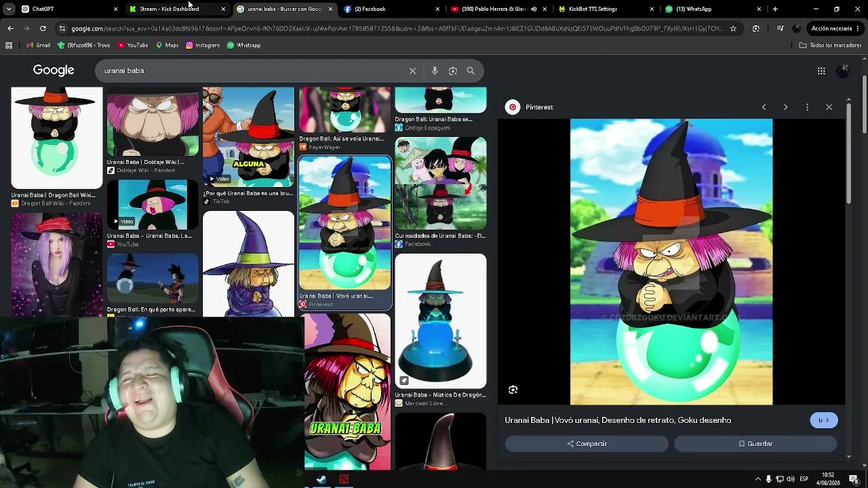Image resolution: width=868 pixels, height=488 pixels.
Task: Open the Google account avatar menu
Action: [843, 70]
